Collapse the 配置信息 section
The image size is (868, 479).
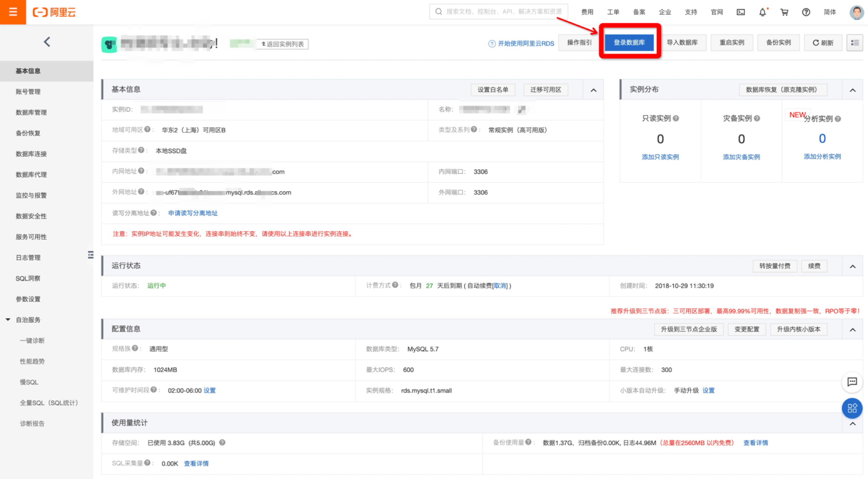(852, 330)
